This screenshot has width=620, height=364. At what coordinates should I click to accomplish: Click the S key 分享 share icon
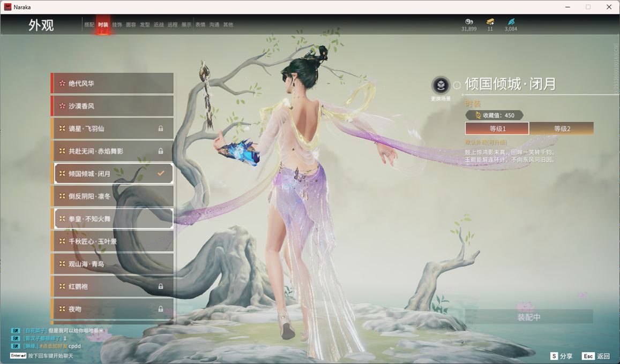554,356
